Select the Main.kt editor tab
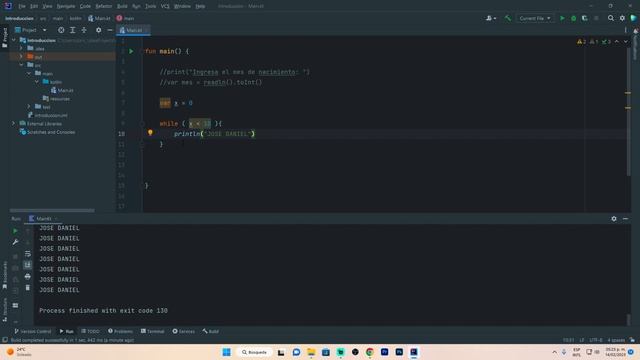640x360 pixels. coord(134,30)
